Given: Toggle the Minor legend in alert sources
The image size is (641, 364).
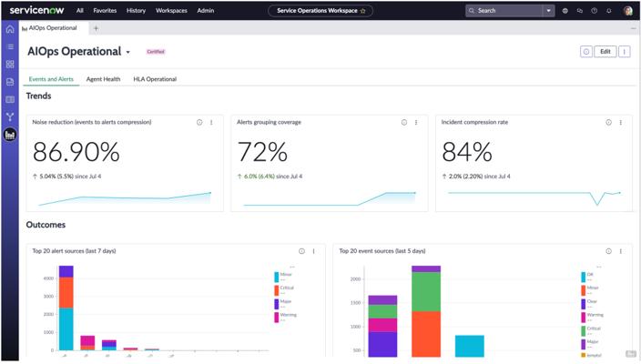Looking at the screenshot, I should [283, 276].
